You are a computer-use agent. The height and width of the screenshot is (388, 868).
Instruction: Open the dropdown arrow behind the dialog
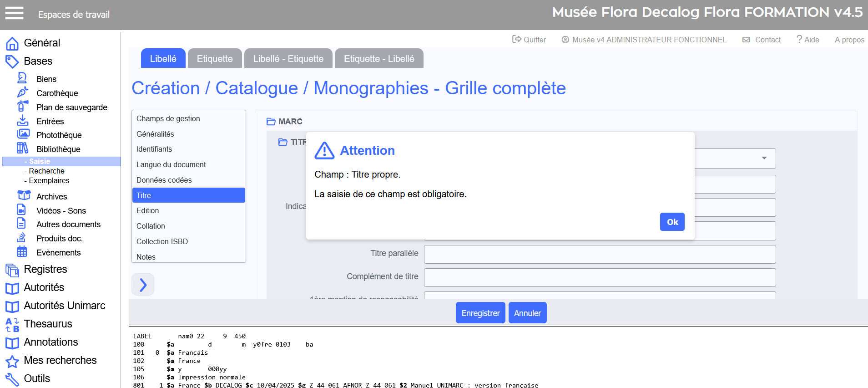pos(764,158)
